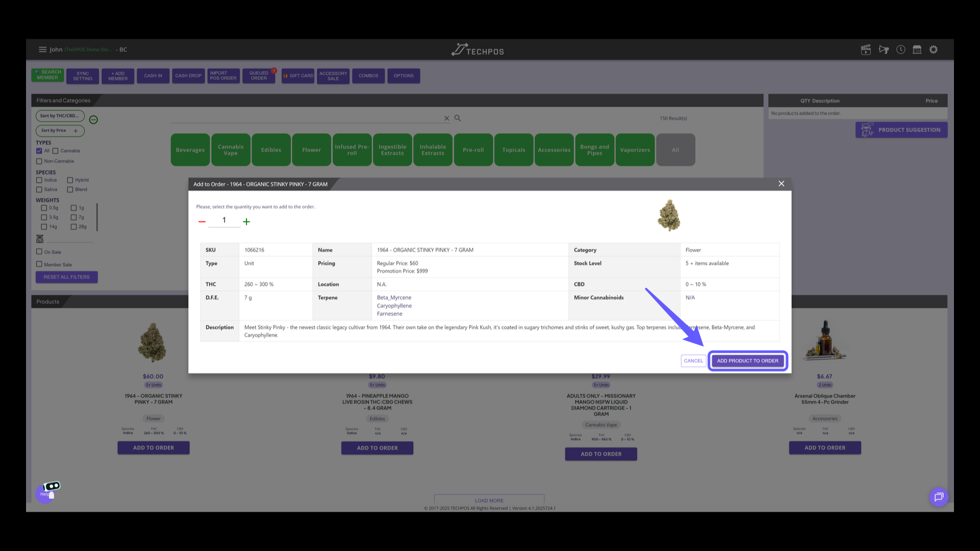
Task: Close the Add to Order dialog
Action: click(781, 184)
